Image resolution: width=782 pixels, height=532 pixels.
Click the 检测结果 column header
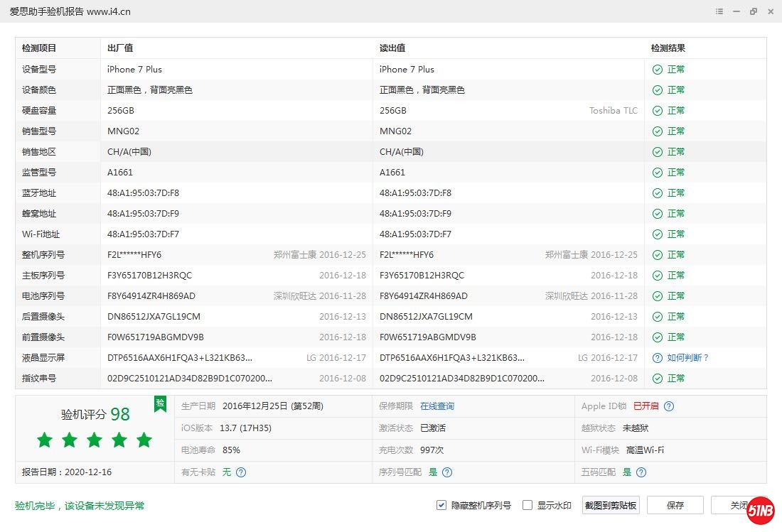[668, 48]
